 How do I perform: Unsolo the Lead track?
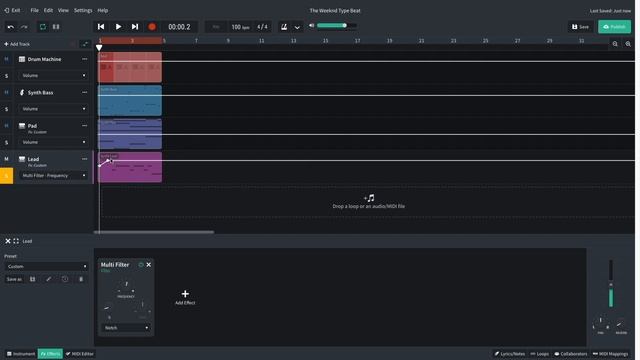click(7, 176)
